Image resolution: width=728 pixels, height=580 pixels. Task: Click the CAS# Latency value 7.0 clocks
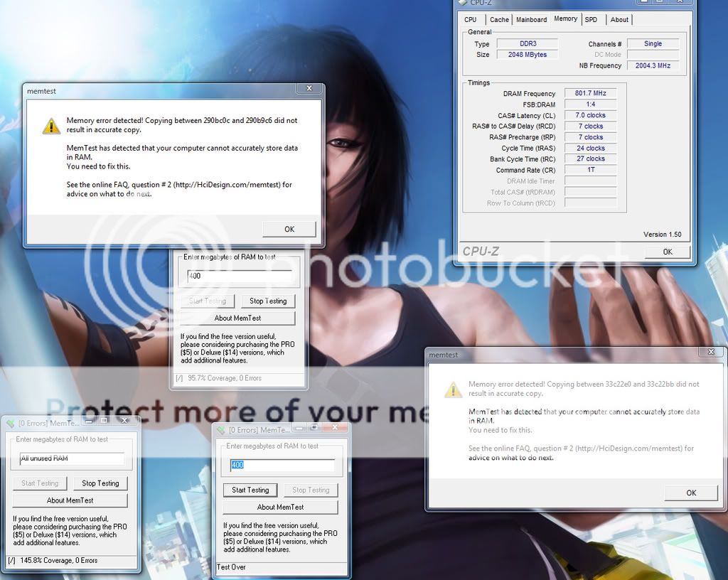[591, 115]
